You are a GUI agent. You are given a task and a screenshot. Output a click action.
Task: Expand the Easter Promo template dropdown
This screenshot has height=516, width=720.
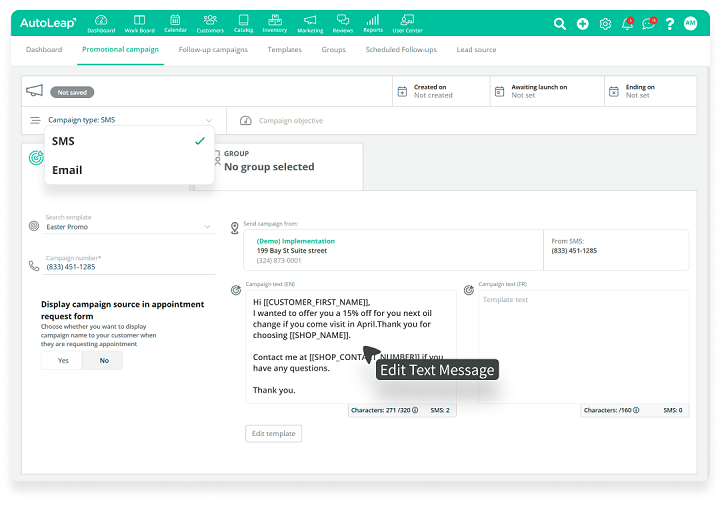pos(207,227)
